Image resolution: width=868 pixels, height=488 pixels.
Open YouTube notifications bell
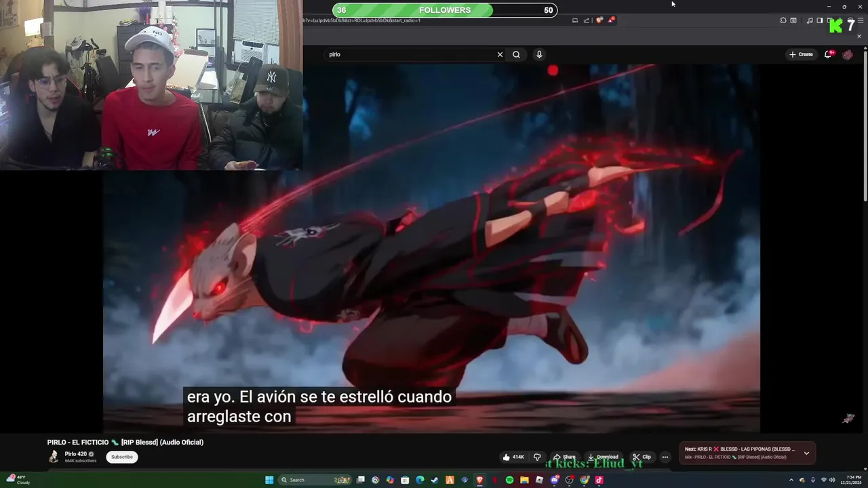[x=828, y=54]
